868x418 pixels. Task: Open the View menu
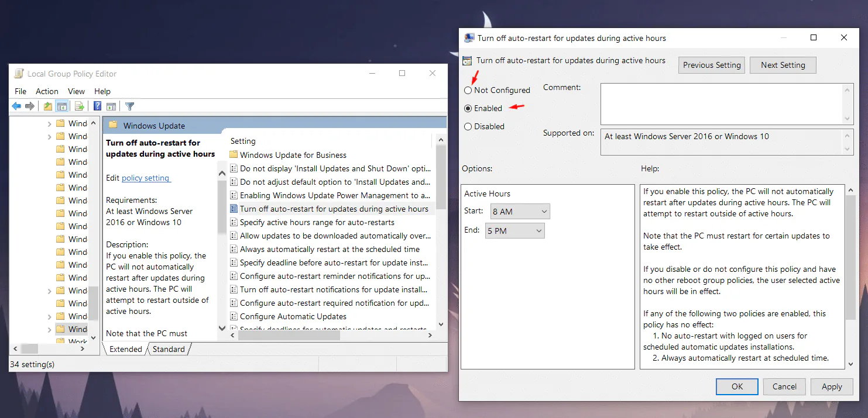click(76, 91)
